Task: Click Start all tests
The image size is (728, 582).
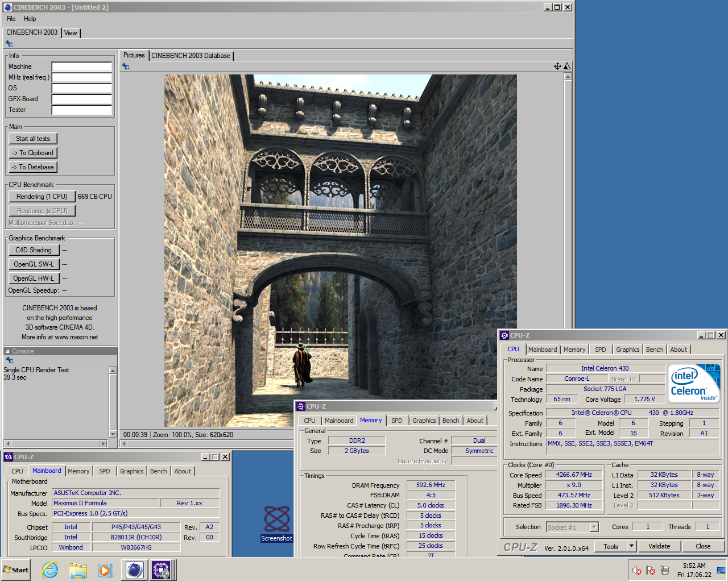Action: click(33, 139)
